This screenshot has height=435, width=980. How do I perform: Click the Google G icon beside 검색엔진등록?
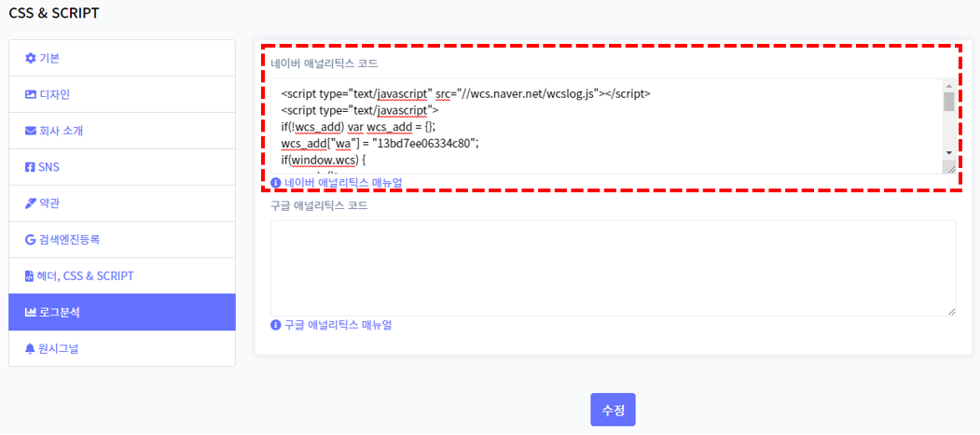30,240
